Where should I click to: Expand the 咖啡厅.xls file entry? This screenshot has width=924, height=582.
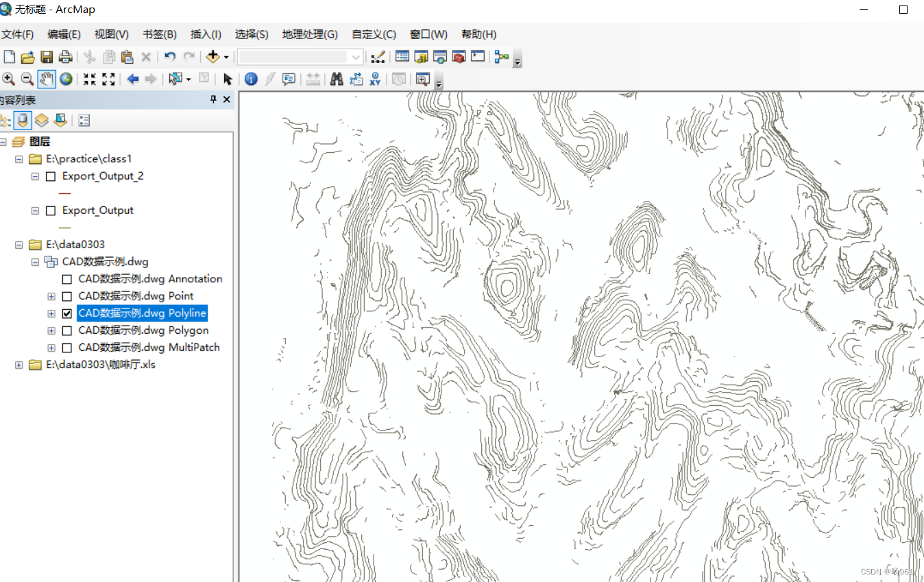(x=19, y=365)
